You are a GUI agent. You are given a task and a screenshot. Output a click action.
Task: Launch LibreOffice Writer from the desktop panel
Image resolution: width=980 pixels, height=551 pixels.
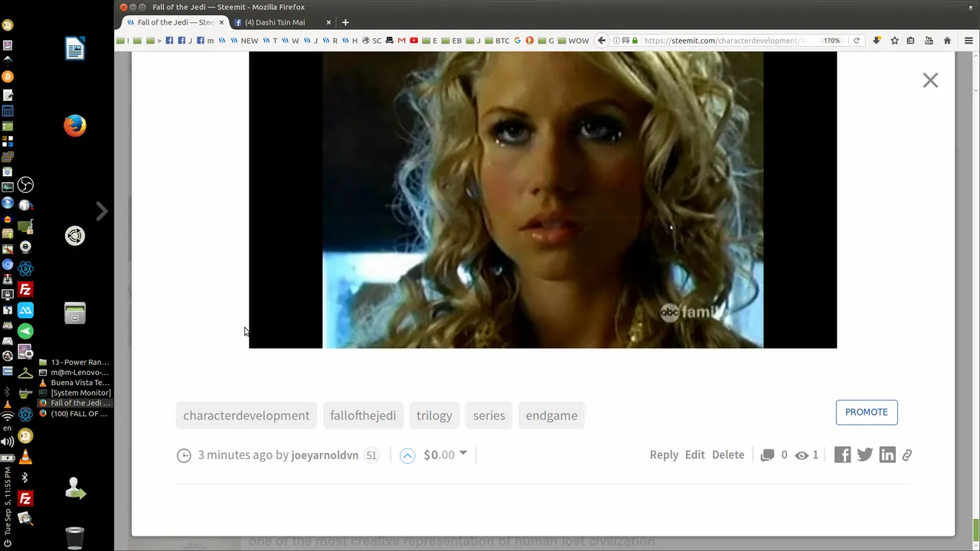point(75,49)
